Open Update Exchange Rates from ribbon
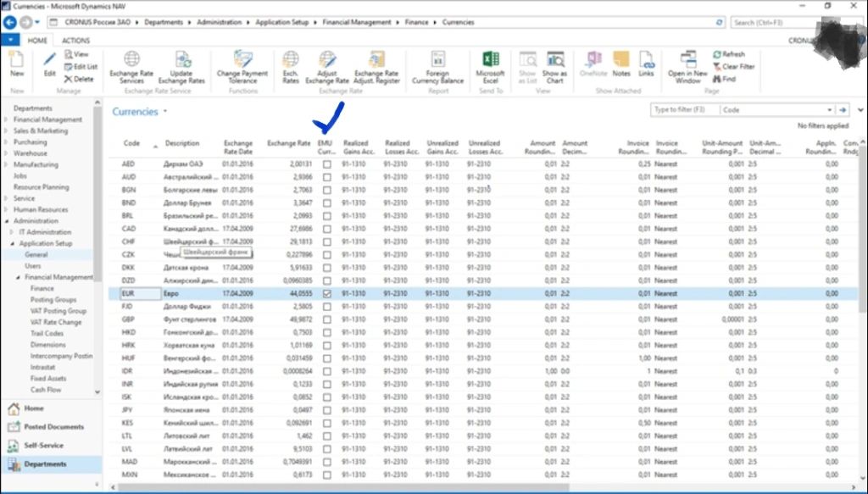Screen dimensions: 868x494 point(181,59)
